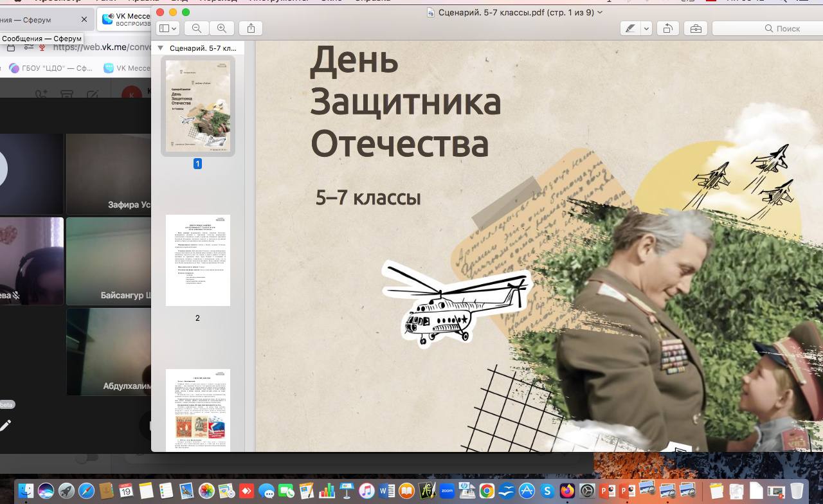Show the Markup toolbox toolbar
This screenshot has height=504, width=823.
[695, 28]
